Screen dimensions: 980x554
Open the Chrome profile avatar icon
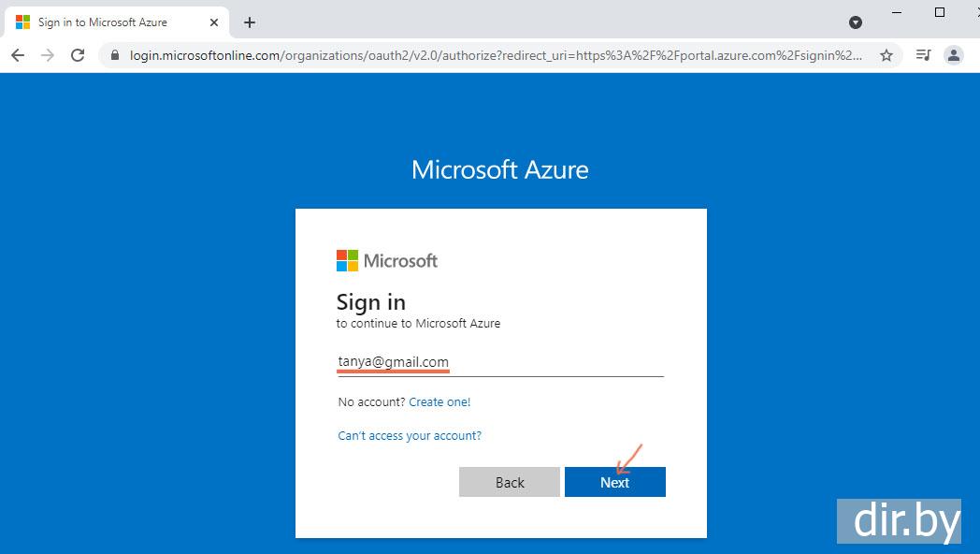tap(954, 55)
